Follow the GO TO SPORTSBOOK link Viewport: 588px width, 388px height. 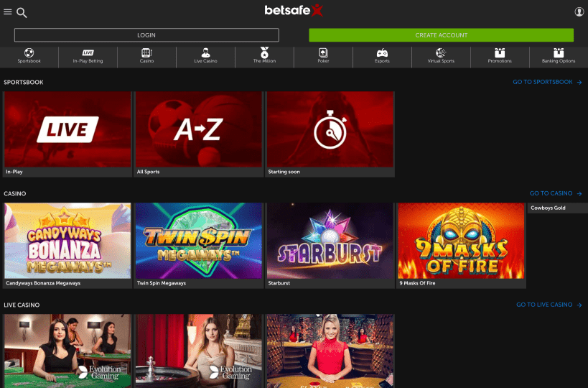pyautogui.click(x=543, y=82)
